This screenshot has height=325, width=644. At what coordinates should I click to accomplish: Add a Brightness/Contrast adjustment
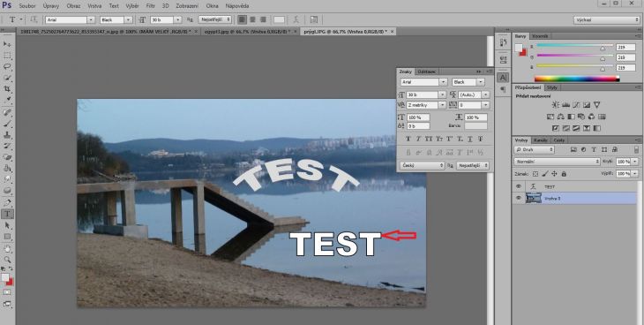[555, 105]
